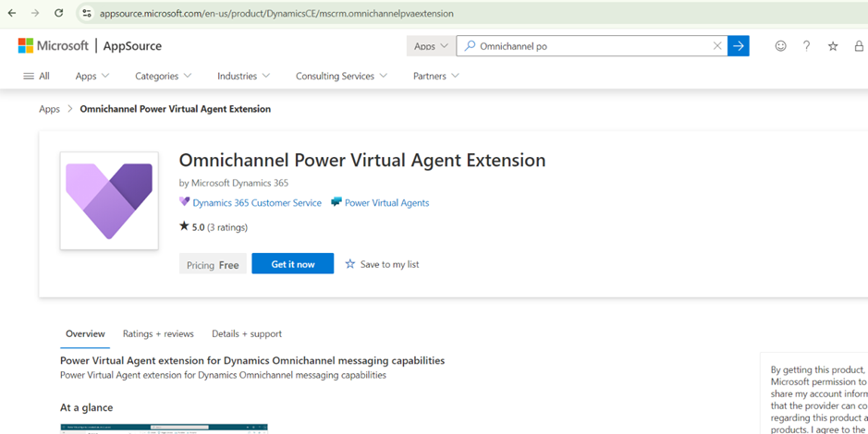868x434 pixels.
Task: Open the All hamburger menu
Action: (x=36, y=76)
